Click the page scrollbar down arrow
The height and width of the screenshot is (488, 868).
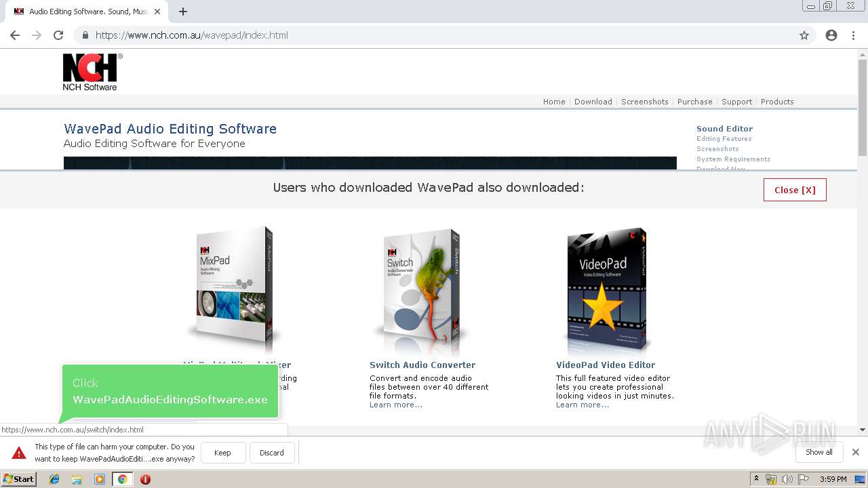coord(863,430)
